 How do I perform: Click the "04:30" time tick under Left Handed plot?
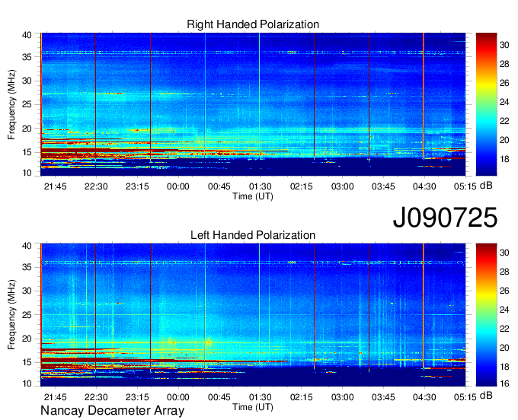pyautogui.click(x=424, y=397)
